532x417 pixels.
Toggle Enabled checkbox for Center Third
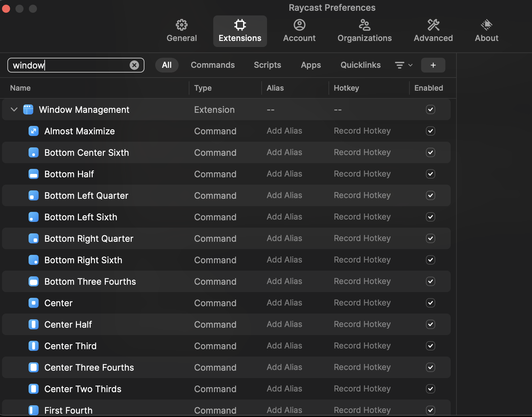click(431, 346)
